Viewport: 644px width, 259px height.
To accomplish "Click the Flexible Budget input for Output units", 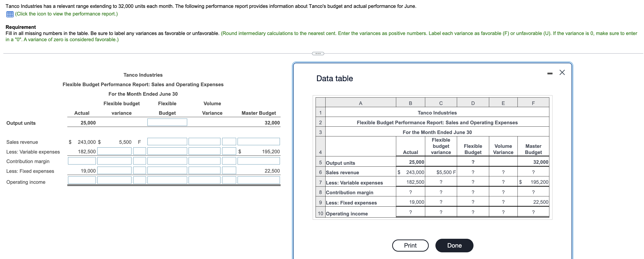I will coord(167,122).
